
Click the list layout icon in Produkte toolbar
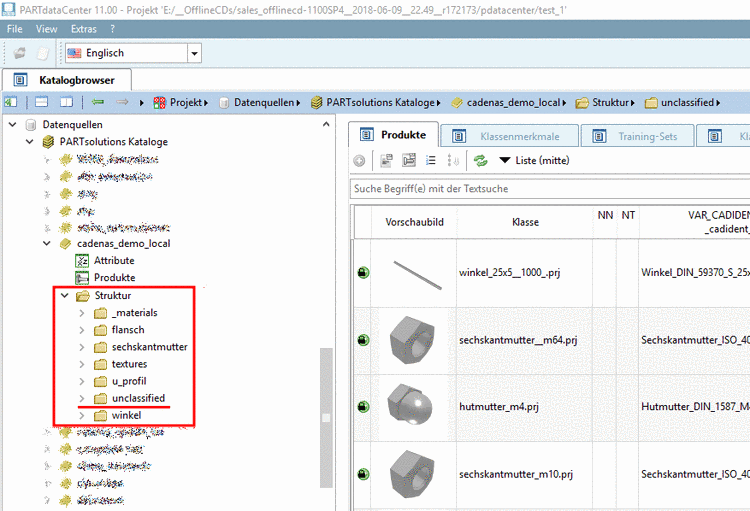click(x=430, y=160)
